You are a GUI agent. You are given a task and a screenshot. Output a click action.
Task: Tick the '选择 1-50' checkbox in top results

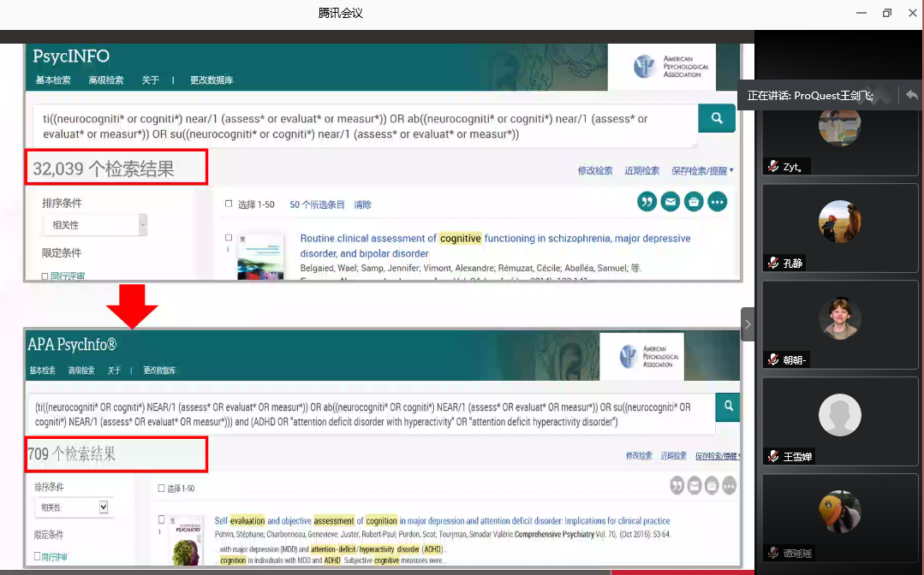tap(229, 205)
